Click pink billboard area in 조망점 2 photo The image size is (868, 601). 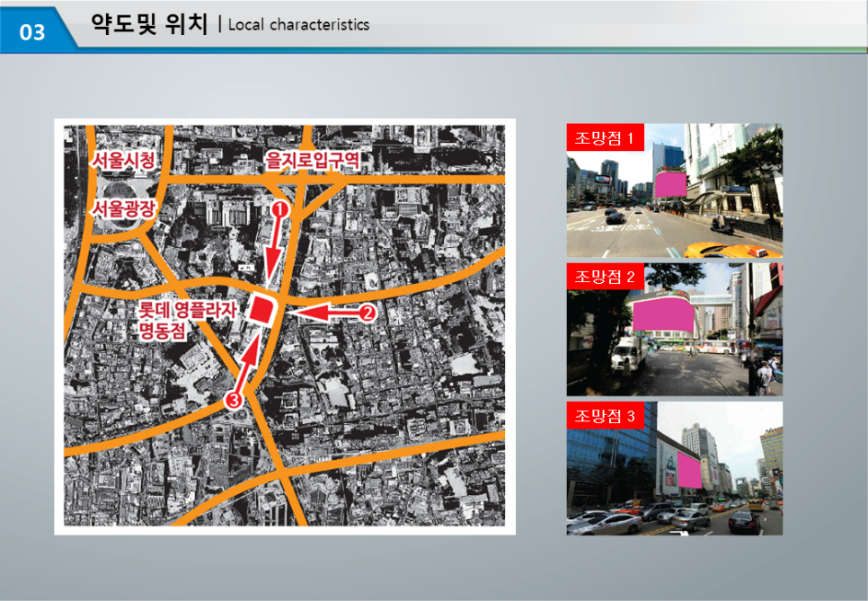coord(663,315)
